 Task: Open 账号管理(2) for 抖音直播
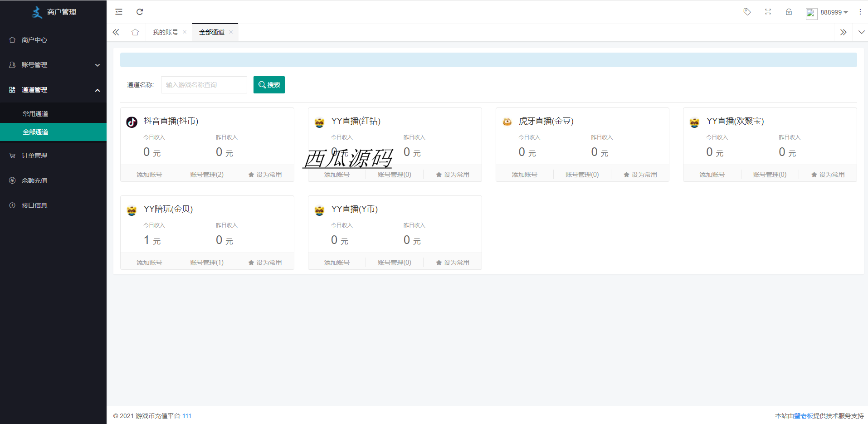pos(207,175)
